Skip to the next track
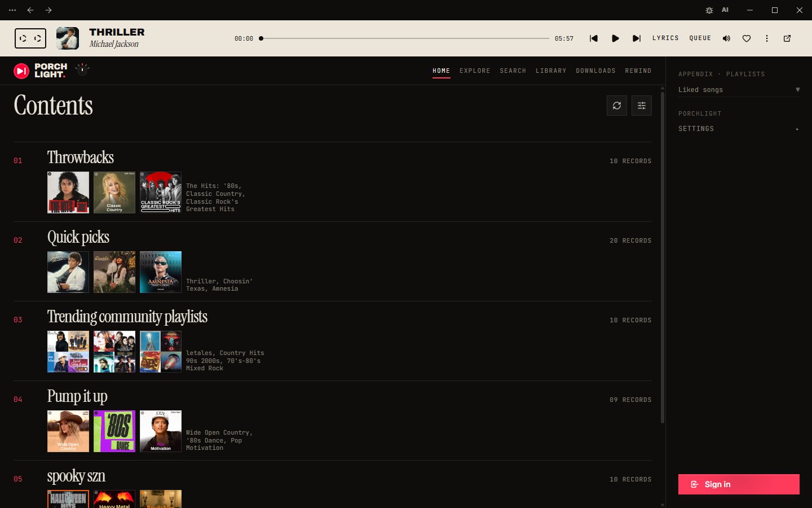Screen dimensions: 812x508 (637, 38)
